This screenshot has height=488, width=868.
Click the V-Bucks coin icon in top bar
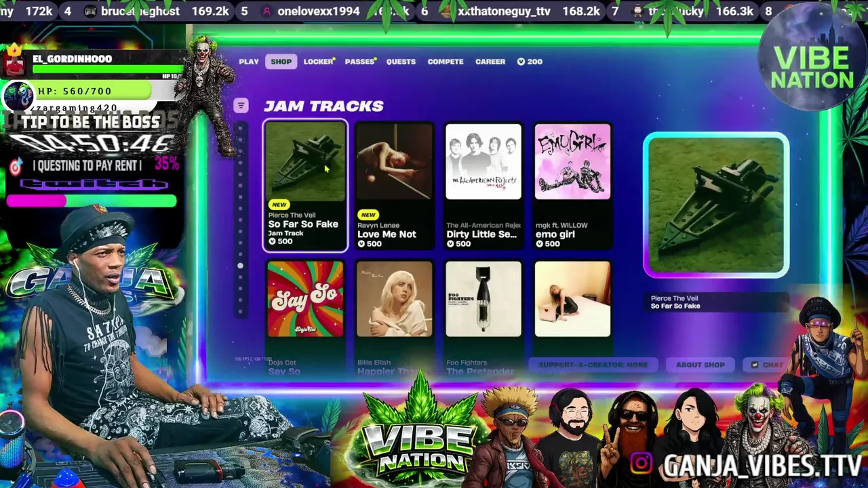pyautogui.click(x=521, y=62)
